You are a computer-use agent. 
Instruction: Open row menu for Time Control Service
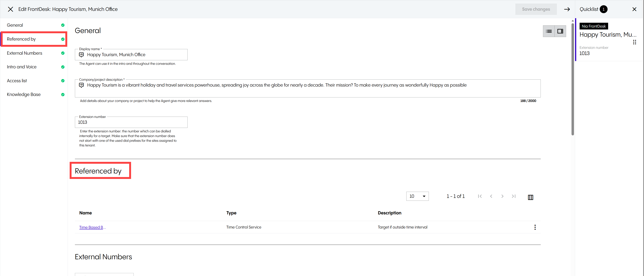[535, 227]
